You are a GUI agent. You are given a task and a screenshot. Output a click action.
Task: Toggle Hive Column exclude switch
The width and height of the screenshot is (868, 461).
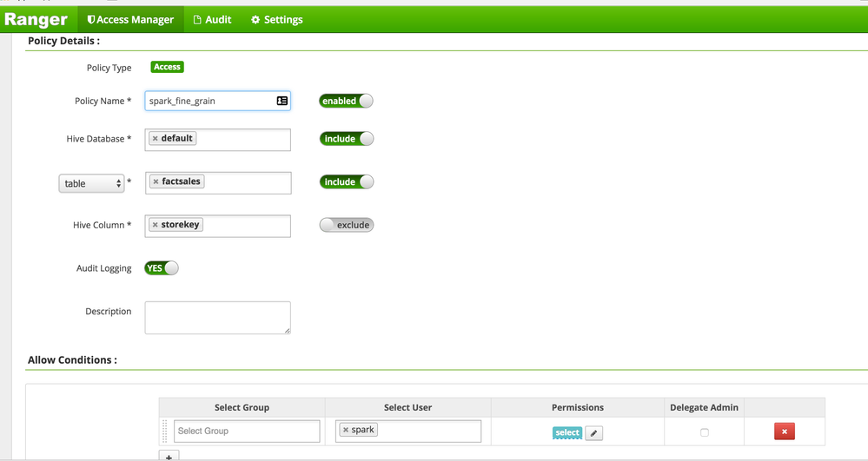point(347,225)
